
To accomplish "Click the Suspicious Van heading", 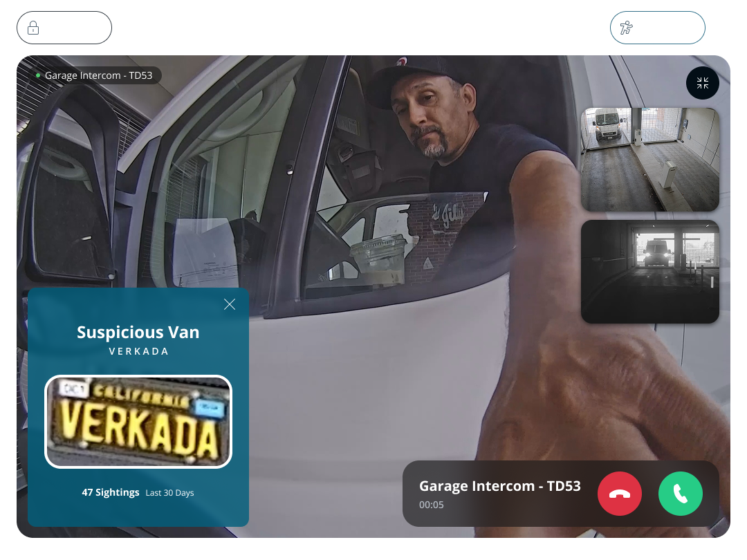I will click(x=138, y=333).
